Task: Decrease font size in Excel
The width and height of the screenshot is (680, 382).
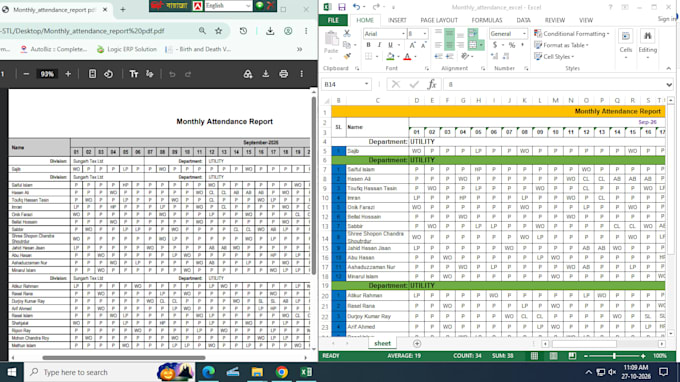Action: tap(423, 45)
